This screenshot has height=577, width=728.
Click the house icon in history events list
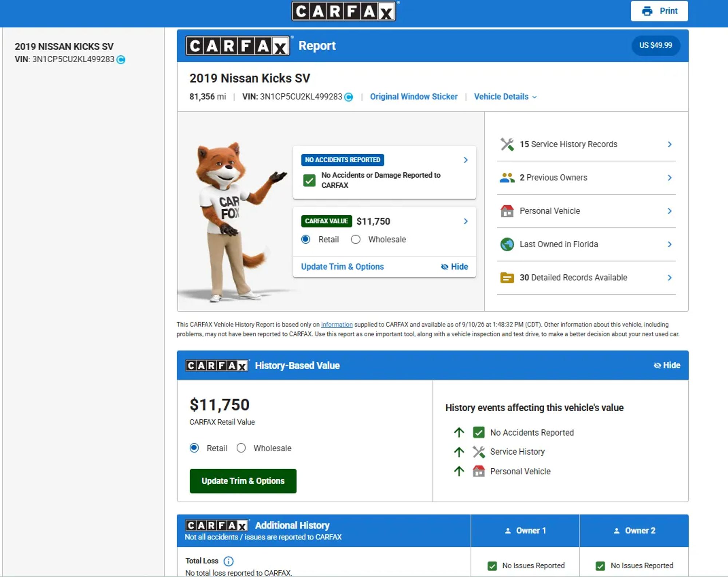pyautogui.click(x=479, y=471)
